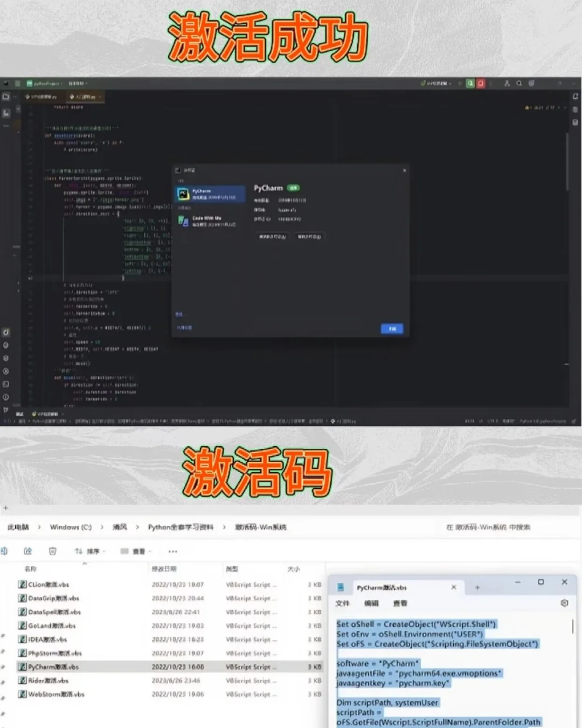Open Search Everywhere in PyCharm

point(519,84)
